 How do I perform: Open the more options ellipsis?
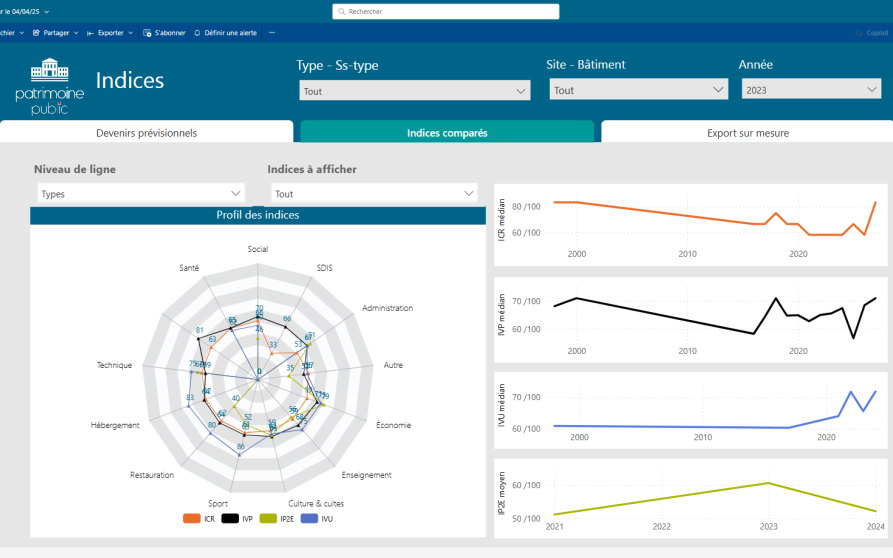[x=272, y=33]
